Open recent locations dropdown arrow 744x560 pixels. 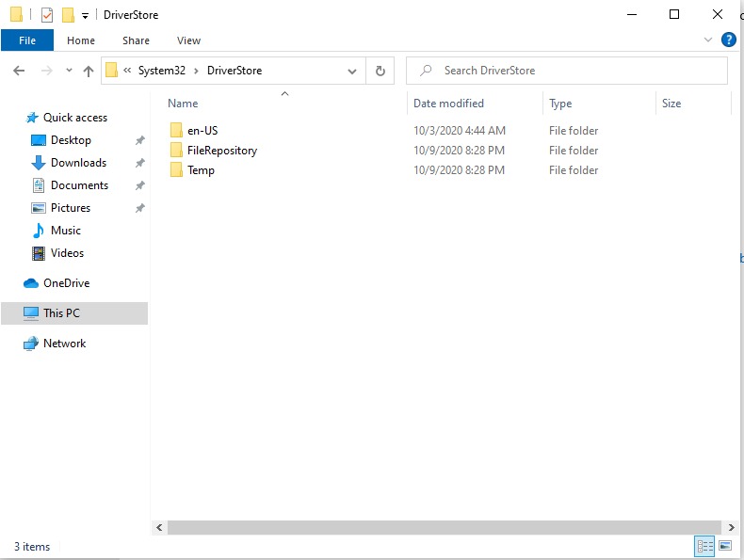(x=69, y=71)
